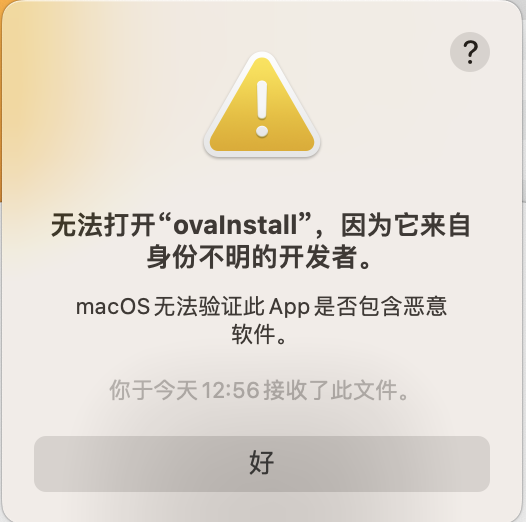Click the closing quote after ovaInstall

point(304,218)
